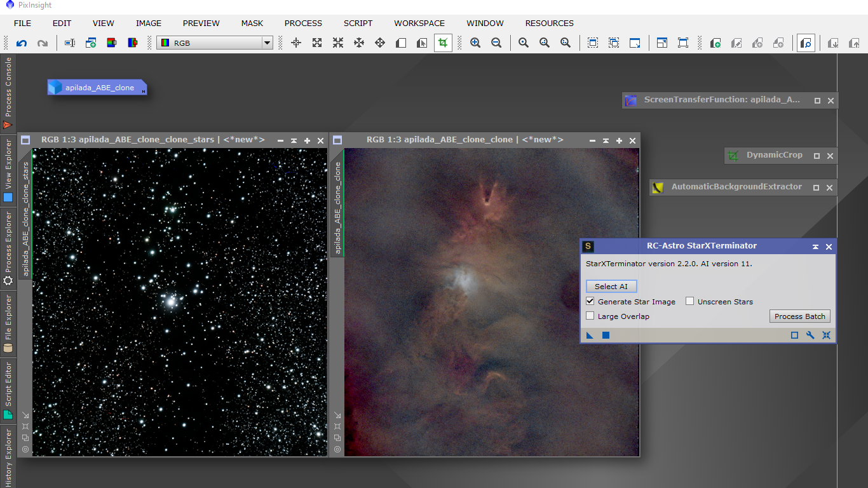The image size is (868, 488).
Task: Open the Process Console side tab
Action: (8, 93)
